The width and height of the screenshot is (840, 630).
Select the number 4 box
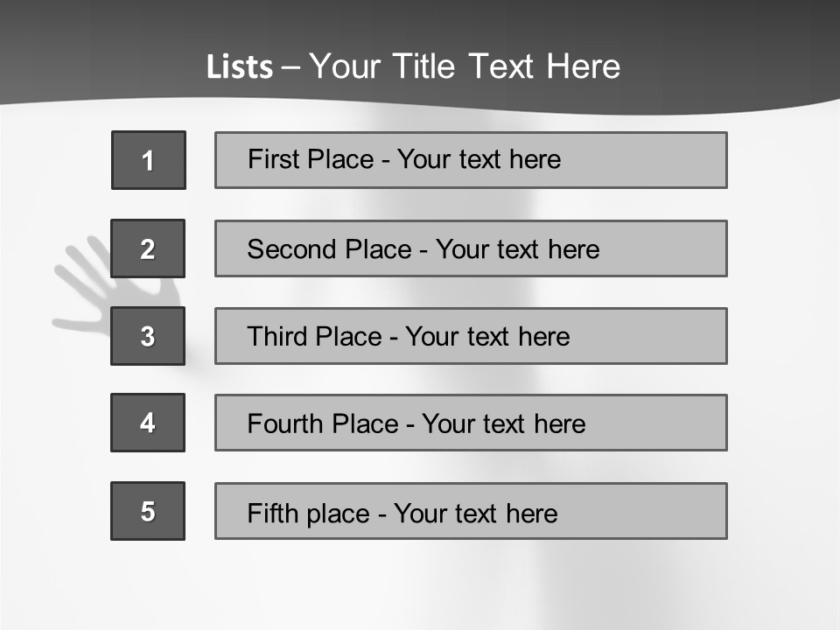tap(148, 423)
